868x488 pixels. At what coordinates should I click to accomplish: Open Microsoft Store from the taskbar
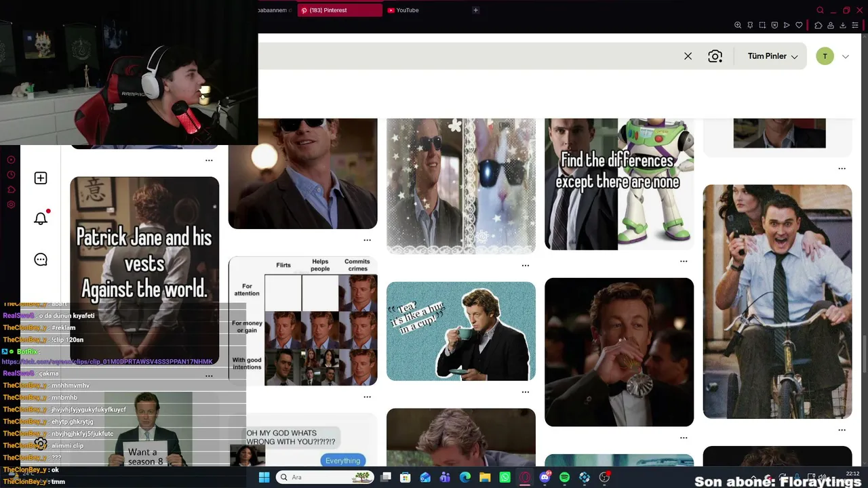pos(406,477)
